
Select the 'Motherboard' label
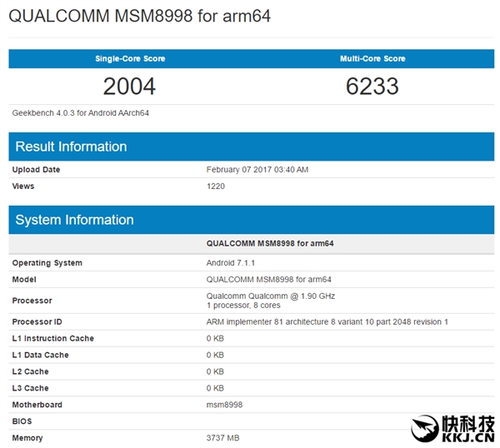pyautogui.click(x=37, y=405)
